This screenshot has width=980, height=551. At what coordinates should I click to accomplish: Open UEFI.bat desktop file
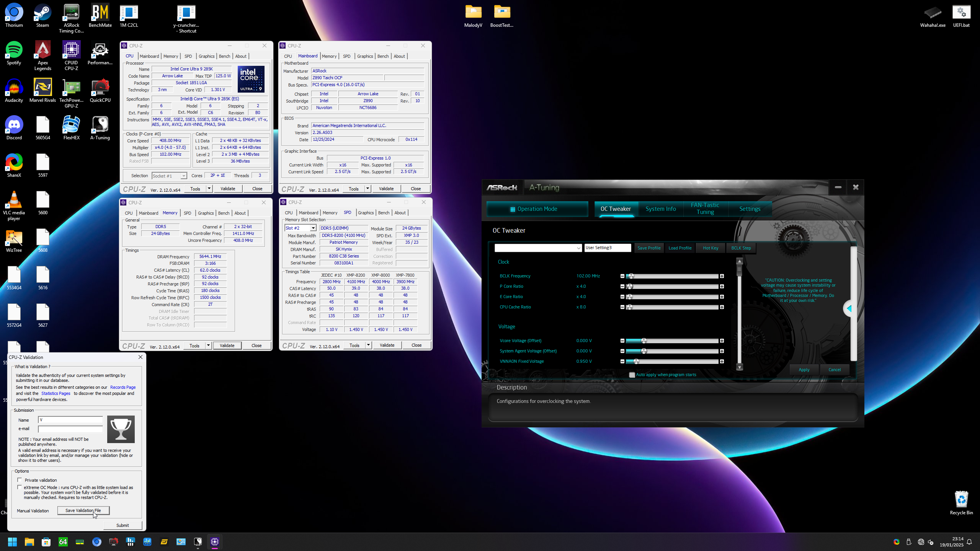pyautogui.click(x=961, y=16)
